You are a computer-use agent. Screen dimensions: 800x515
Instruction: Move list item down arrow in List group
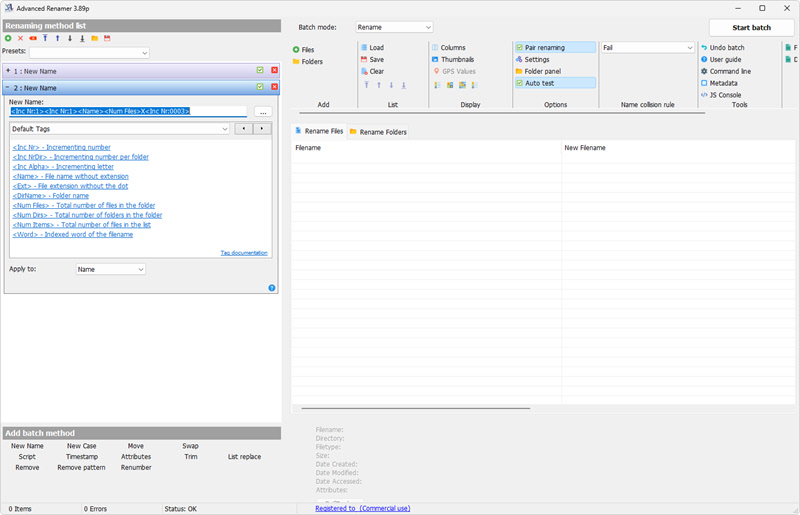[391, 85]
